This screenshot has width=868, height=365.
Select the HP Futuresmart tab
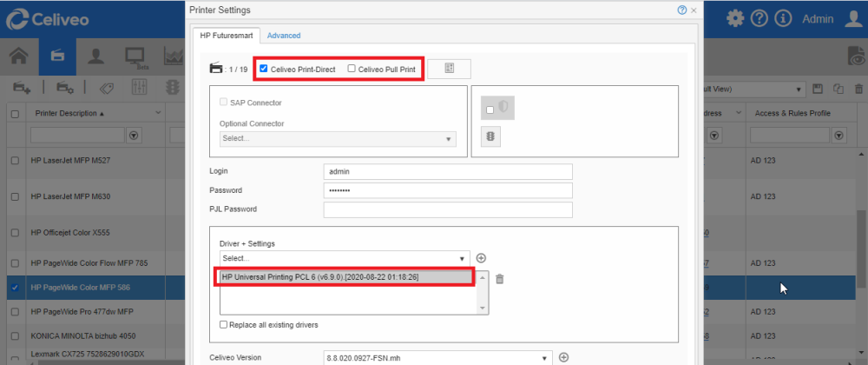click(227, 36)
